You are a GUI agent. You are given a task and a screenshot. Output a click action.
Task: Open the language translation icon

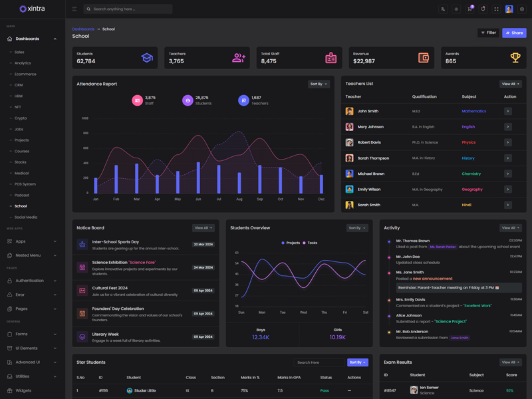click(443, 9)
